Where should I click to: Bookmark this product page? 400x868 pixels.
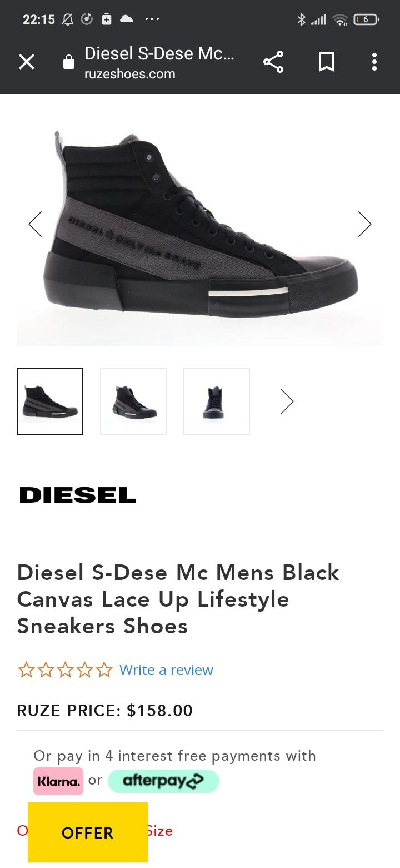(327, 62)
